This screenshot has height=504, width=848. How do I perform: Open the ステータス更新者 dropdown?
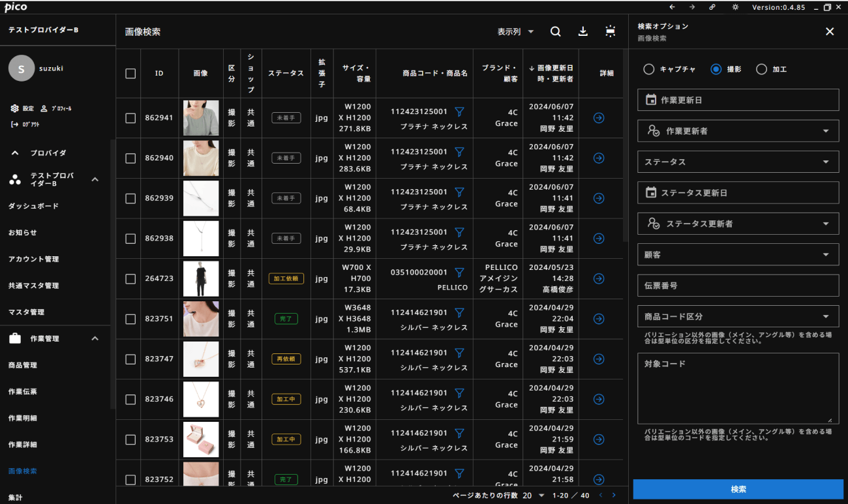(x=738, y=224)
